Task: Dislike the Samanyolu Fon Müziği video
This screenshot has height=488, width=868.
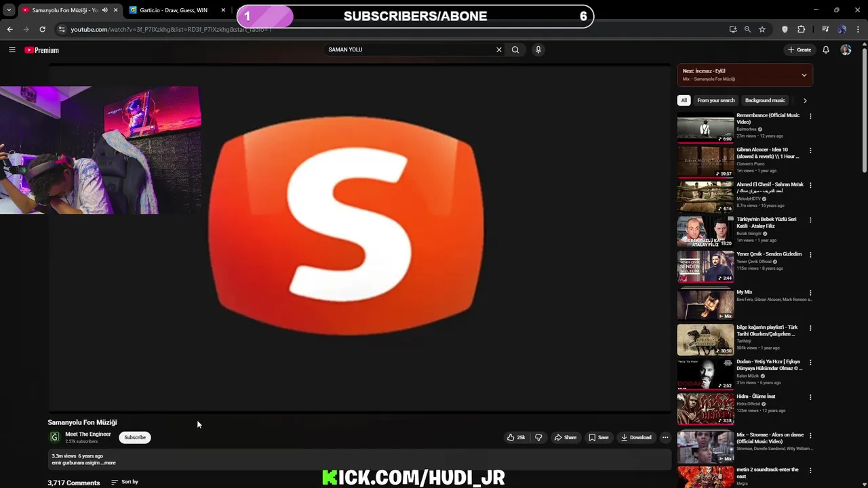Action: (x=538, y=437)
